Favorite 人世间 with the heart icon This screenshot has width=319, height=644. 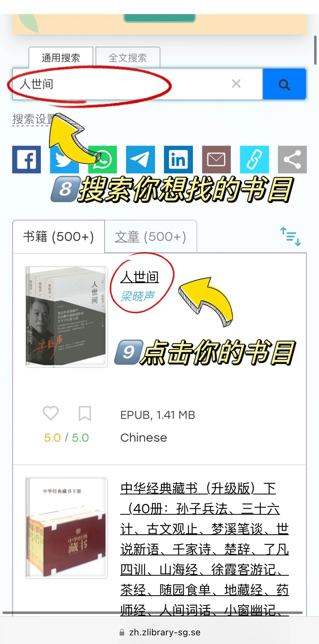[51, 413]
